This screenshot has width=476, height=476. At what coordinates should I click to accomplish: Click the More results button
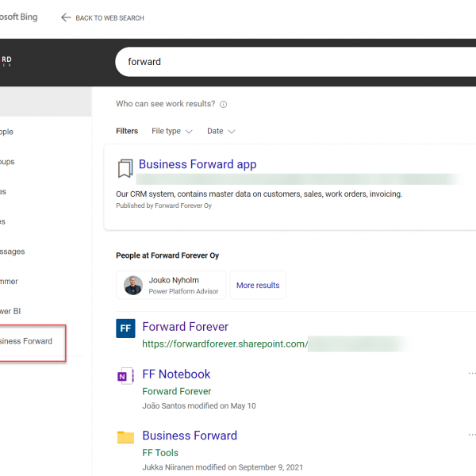tap(258, 285)
